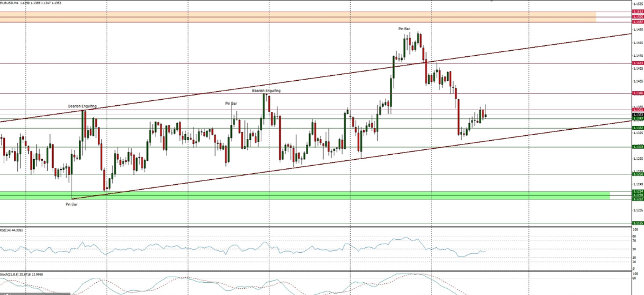The width and height of the screenshot is (644, 295).
Task: Click the leftmost Bearish Engulfing annotation
Action: (82, 106)
